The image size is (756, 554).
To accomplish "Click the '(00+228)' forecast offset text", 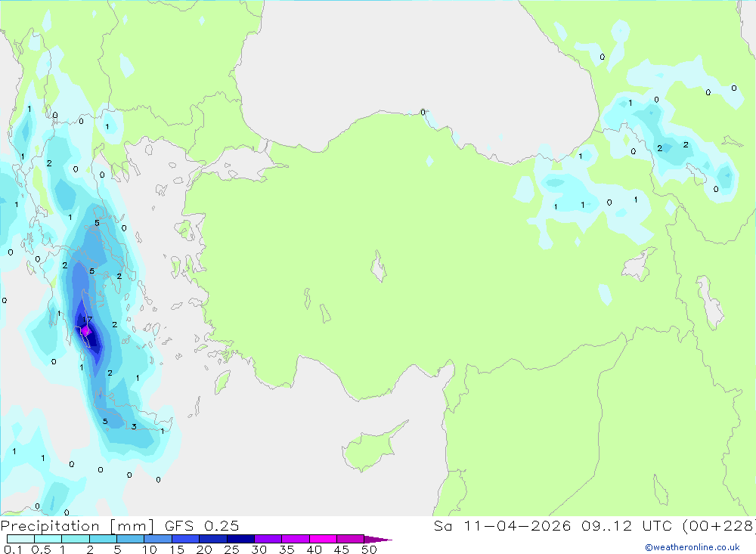I will pyautogui.click(x=718, y=526).
